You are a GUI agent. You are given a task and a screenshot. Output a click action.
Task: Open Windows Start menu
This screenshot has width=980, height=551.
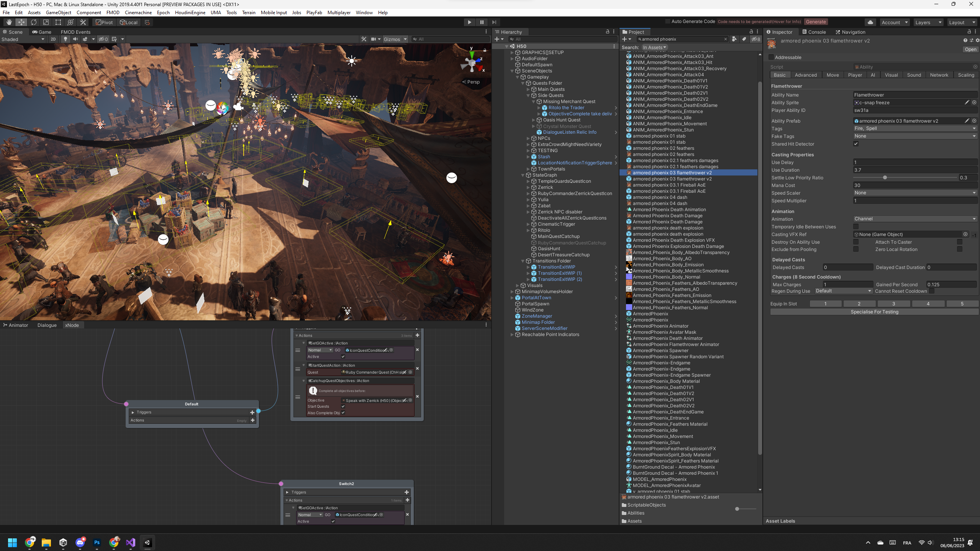click(12, 542)
